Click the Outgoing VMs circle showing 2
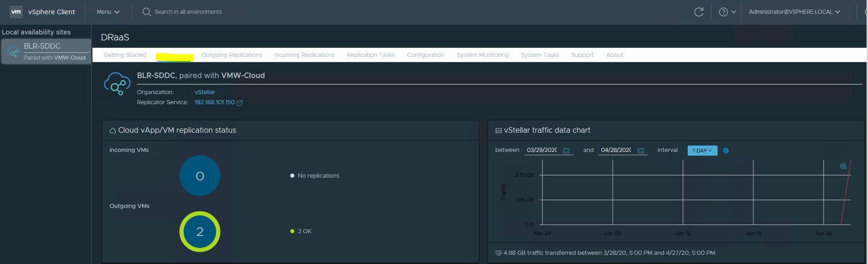Screen dimensions: 868x264 coord(200,232)
